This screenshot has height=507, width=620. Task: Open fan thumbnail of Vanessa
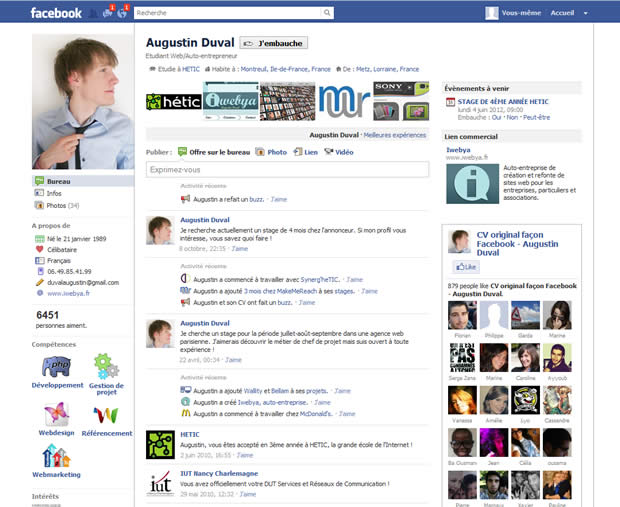click(x=462, y=400)
